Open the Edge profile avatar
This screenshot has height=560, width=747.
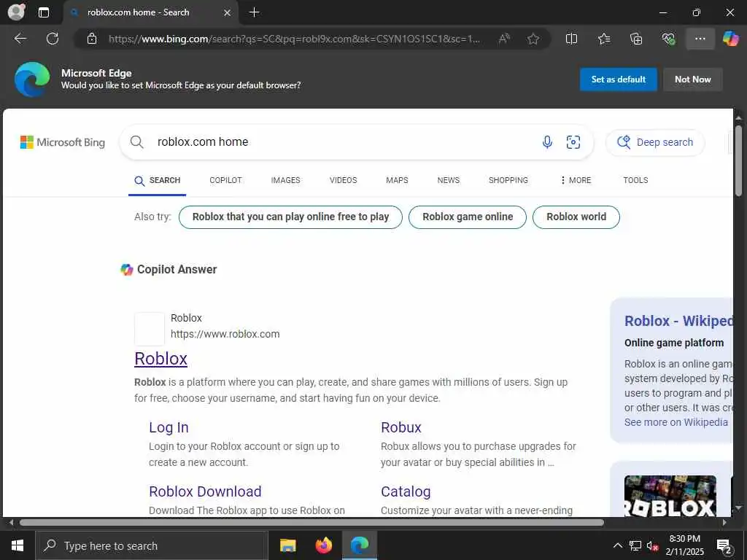pos(16,12)
